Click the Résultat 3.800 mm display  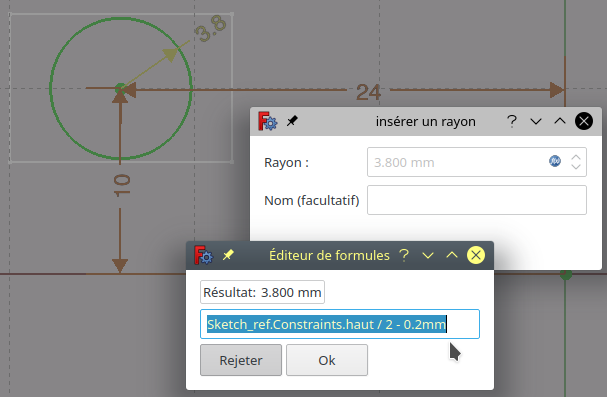click(262, 292)
